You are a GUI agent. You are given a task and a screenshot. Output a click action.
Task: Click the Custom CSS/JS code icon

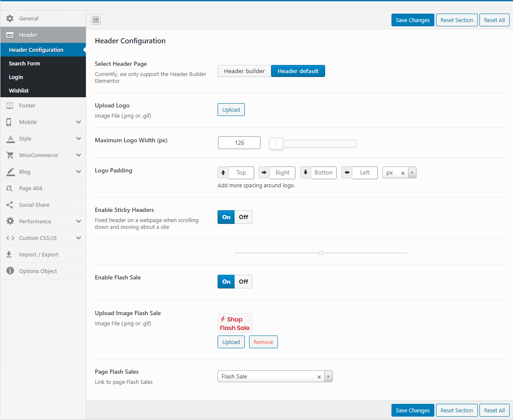[x=10, y=238]
